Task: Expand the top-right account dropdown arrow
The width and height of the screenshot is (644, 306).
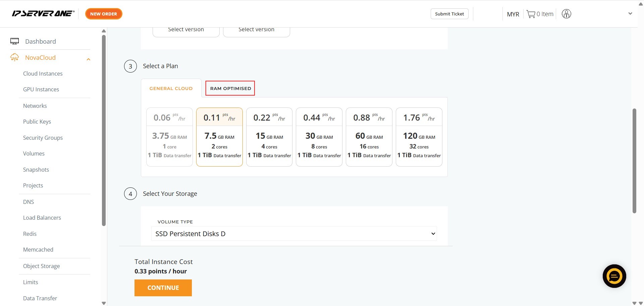Action: tap(630, 14)
